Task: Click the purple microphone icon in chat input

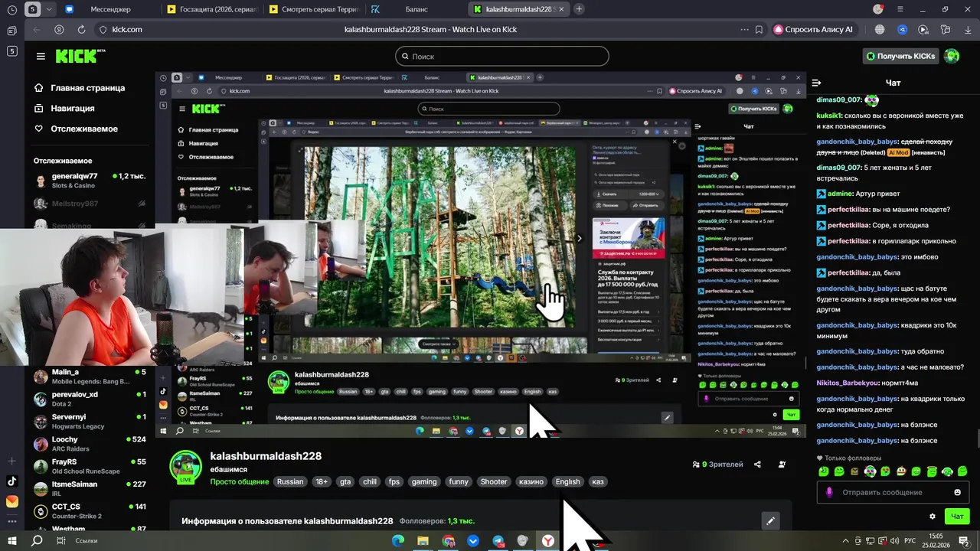Action: click(828, 492)
